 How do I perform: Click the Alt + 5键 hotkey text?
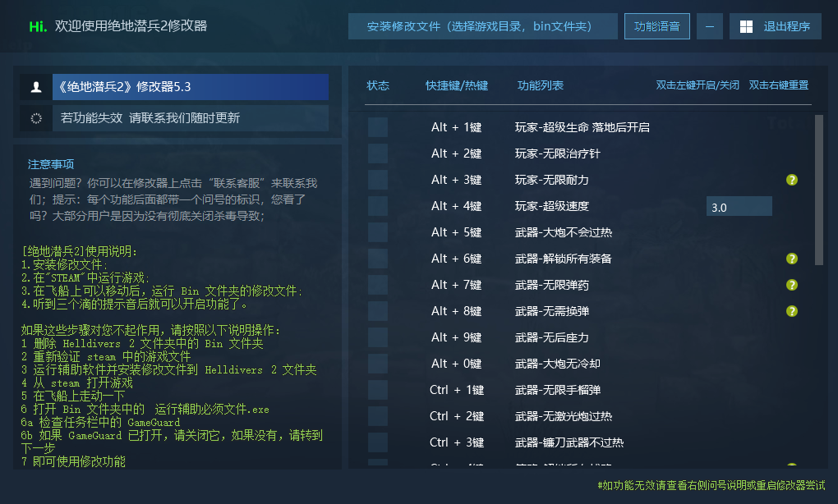(457, 232)
